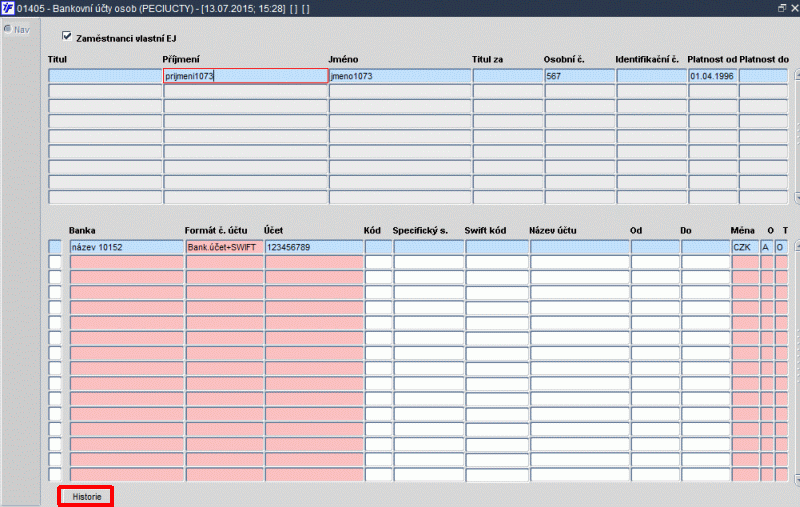Click the Specifický s. column label
The height and width of the screenshot is (507, 800).
point(420,231)
